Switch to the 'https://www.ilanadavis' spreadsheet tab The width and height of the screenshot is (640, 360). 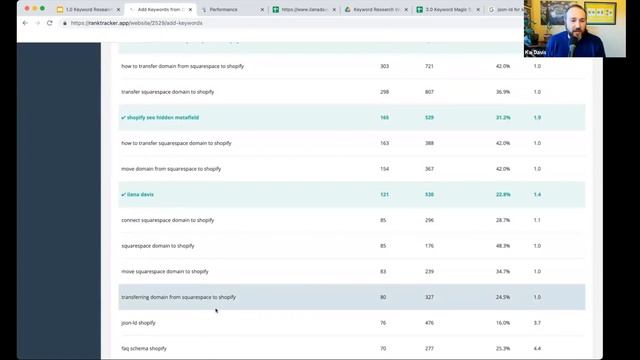[304, 9]
